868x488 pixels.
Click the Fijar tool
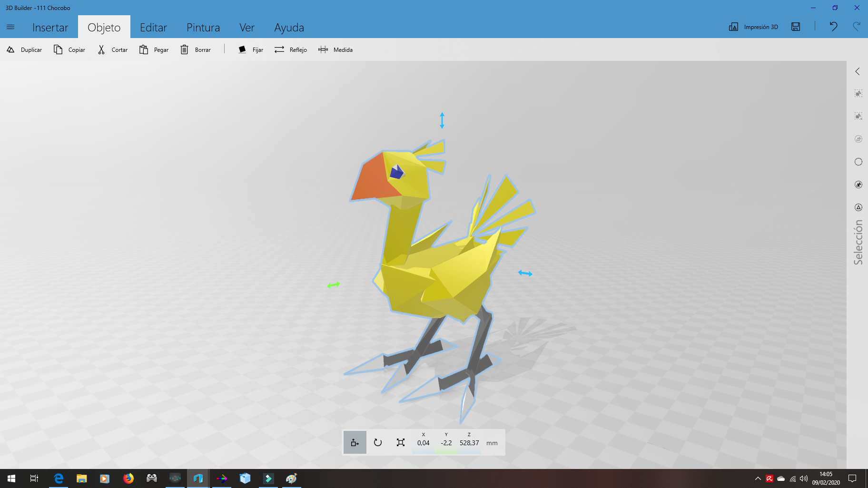(x=251, y=49)
